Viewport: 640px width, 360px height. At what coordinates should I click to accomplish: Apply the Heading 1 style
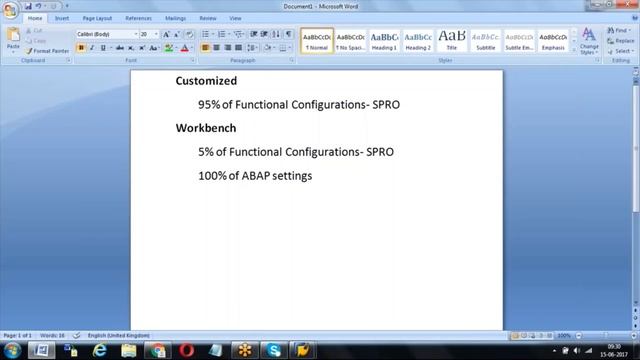pyautogui.click(x=384, y=41)
